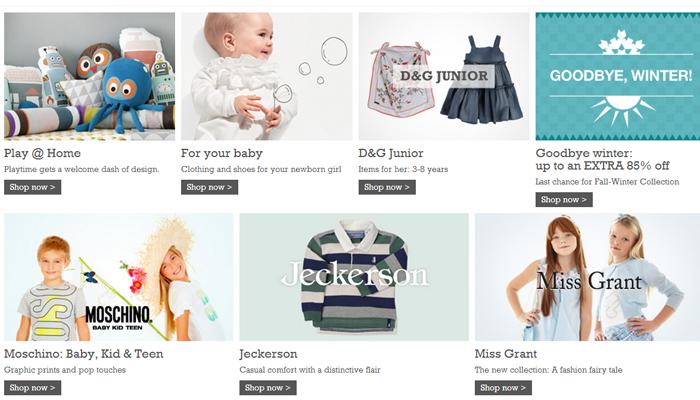Open the Play @ Home heading link
700x400 pixels.
click(x=42, y=153)
